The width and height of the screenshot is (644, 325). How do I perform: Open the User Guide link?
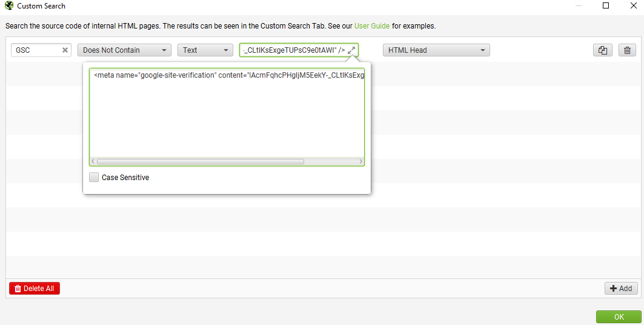tap(372, 26)
